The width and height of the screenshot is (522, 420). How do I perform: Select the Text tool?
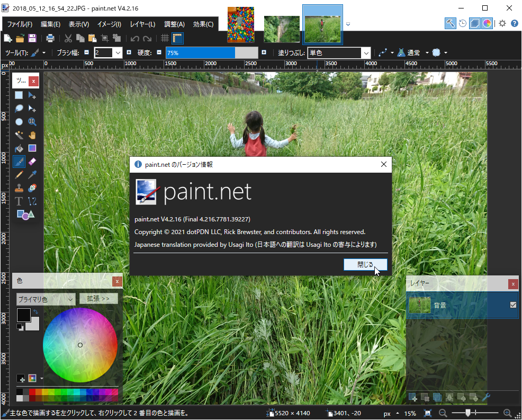[19, 200]
